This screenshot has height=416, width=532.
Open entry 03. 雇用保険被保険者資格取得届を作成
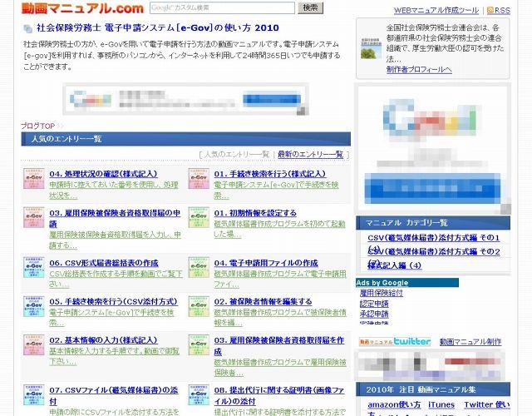[x=279, y=346]
